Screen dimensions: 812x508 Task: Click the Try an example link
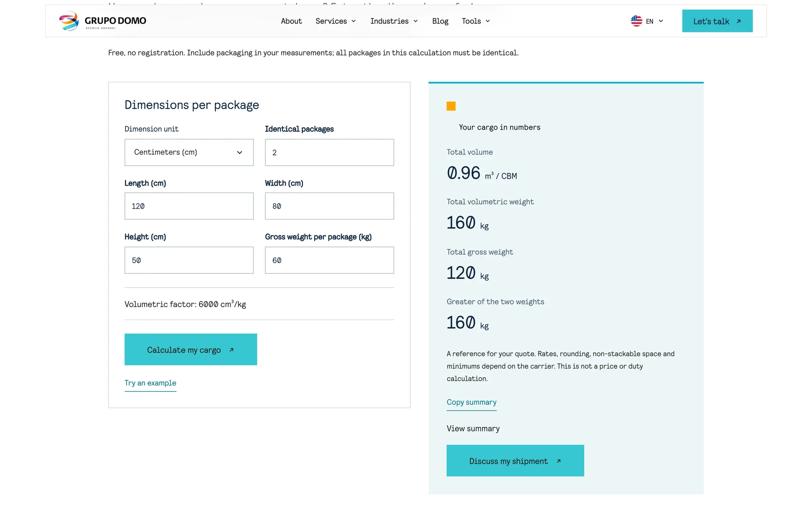[x=150, y=383]
